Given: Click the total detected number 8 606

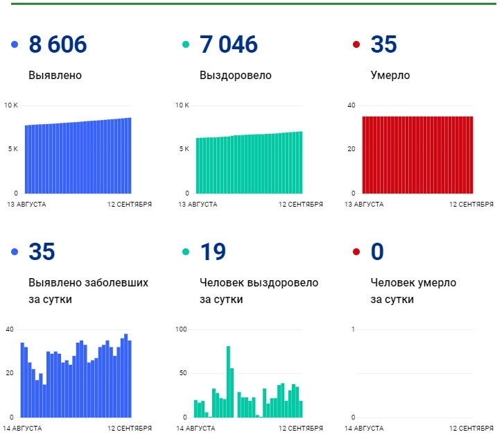Looking at the screenshot, I should click(58, 44).
